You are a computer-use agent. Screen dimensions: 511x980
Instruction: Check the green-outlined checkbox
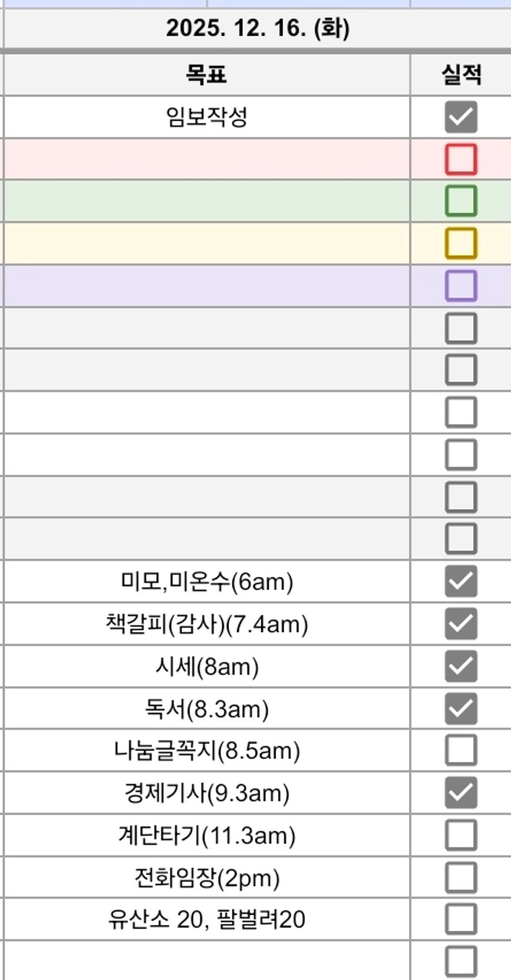tap(460, 201)
